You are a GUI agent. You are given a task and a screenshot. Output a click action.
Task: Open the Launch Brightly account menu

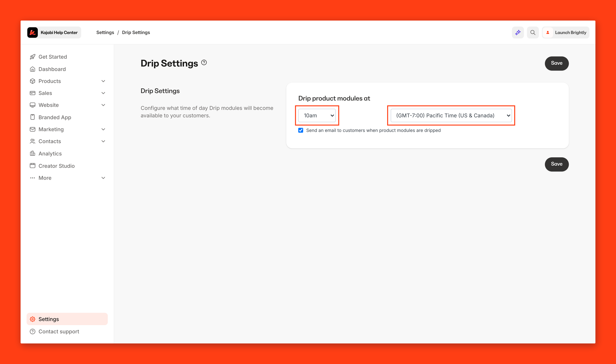pos(565,32)
